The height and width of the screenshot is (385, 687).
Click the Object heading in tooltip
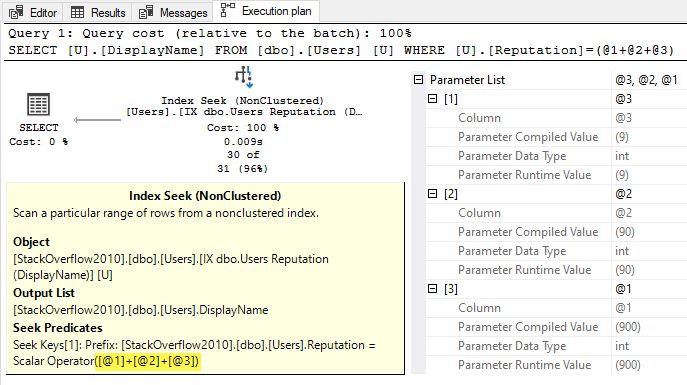click(x=31, y=242)
